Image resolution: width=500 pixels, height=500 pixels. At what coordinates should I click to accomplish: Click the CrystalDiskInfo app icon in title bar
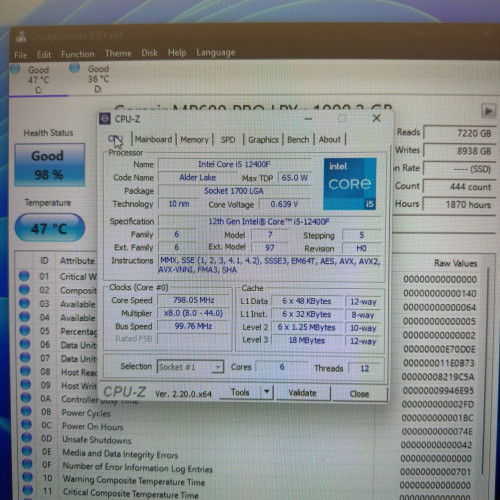pyautogui.click(x=21, y=36)
